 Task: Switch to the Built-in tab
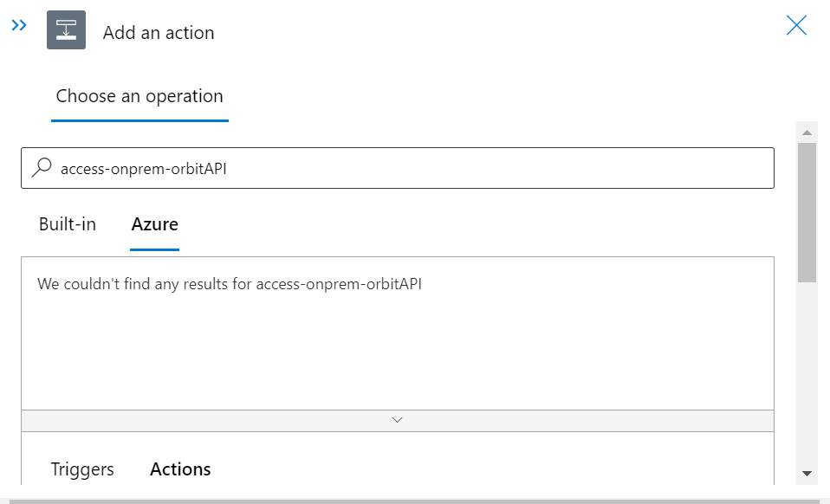(x=67, y=224)
